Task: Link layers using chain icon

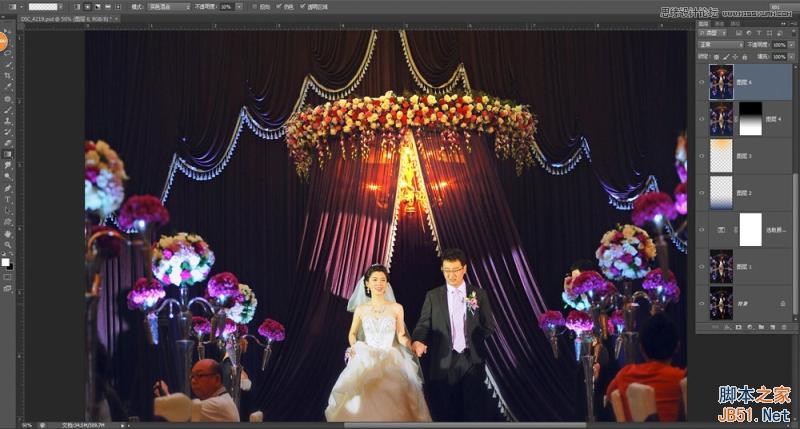Action: (x=715, y=327)
